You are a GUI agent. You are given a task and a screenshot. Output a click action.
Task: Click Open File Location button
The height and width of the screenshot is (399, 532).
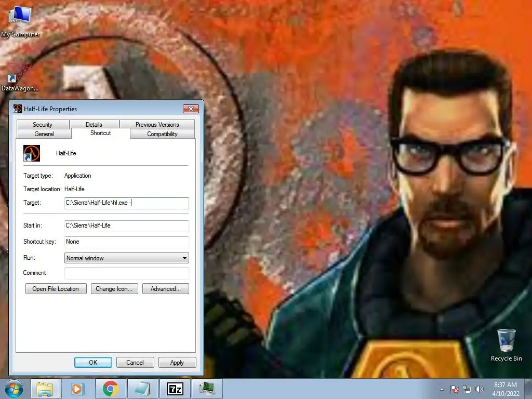pyautogui.click(x=56, y=289)
